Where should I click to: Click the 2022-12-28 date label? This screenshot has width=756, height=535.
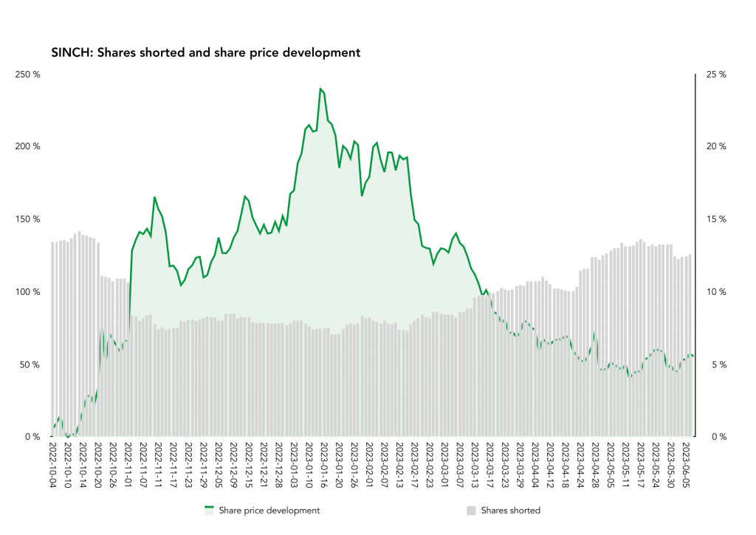click(x=279, y=465)
